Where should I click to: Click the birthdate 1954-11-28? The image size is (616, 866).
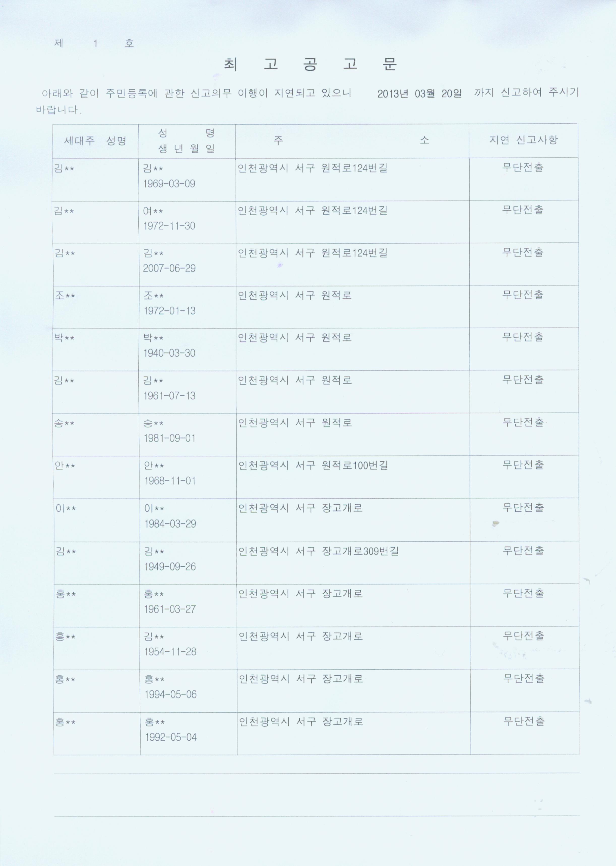coord(170,652)
